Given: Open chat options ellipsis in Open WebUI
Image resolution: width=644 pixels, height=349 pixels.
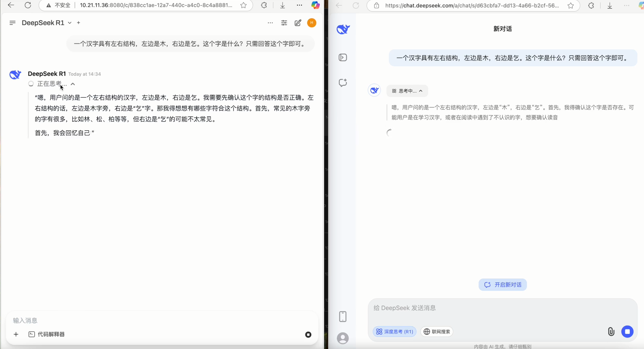Looking at the screenshot, I should click(270, 23).
